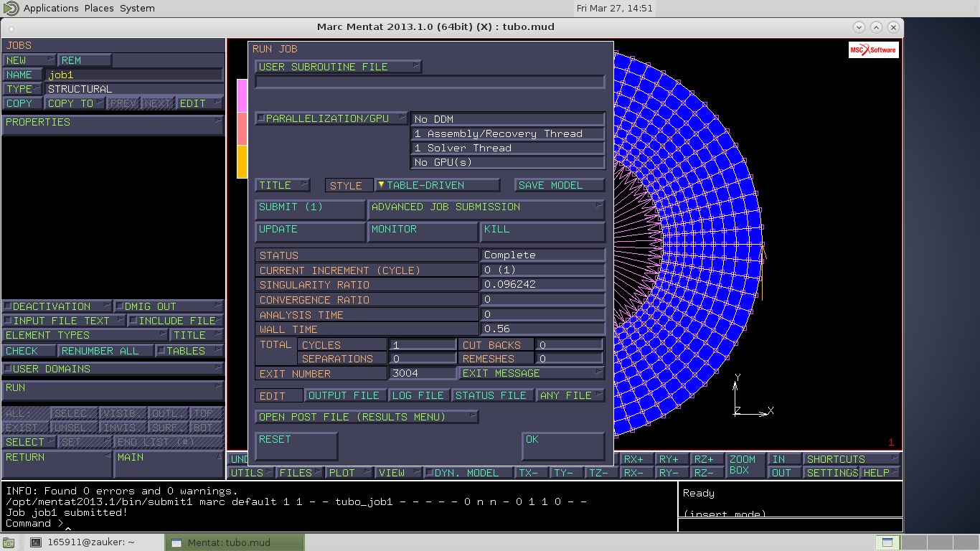
Task: Click the COPY job button
Action: 23,103
